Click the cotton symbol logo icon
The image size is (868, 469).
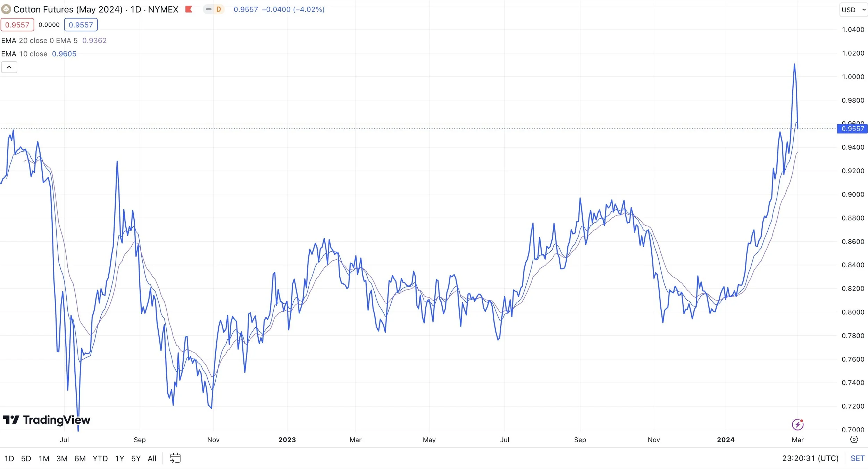tap(6, 9)
